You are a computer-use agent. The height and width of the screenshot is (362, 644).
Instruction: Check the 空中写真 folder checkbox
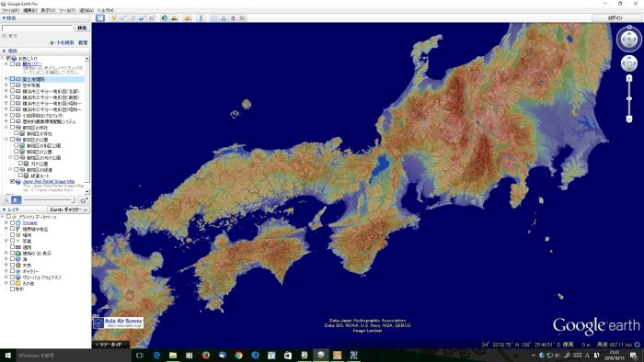(x=12, y=85)
